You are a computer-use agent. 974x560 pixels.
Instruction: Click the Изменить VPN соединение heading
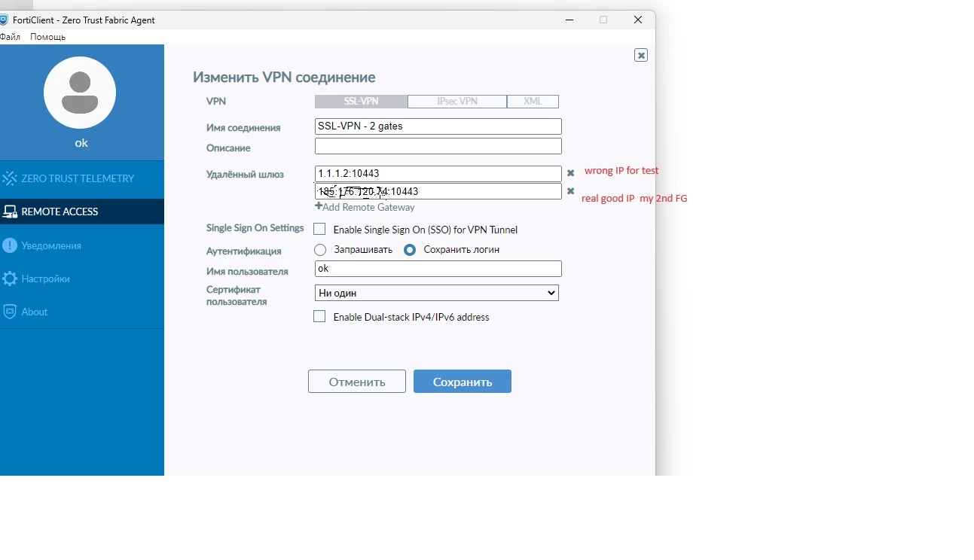pyautogui.click(x=284, y=77)
